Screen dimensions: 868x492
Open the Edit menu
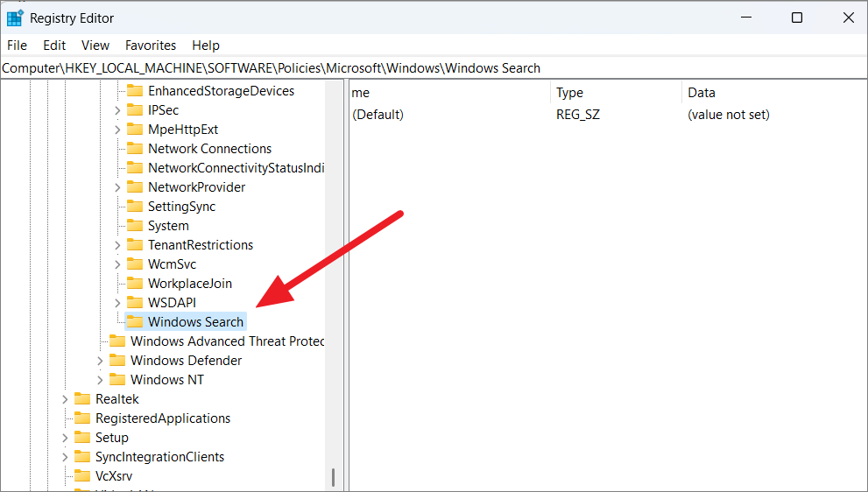point(54,46)
